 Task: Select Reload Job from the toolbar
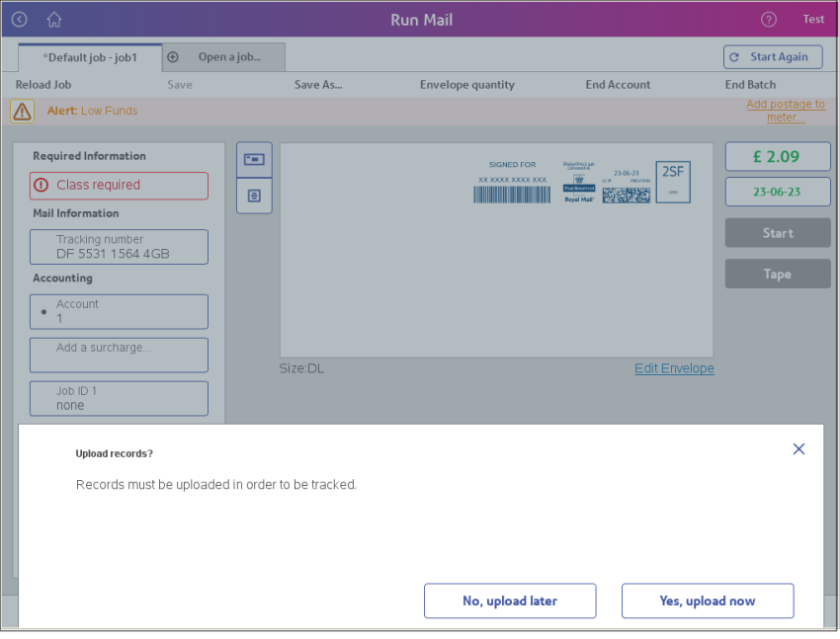click(42, 84)
